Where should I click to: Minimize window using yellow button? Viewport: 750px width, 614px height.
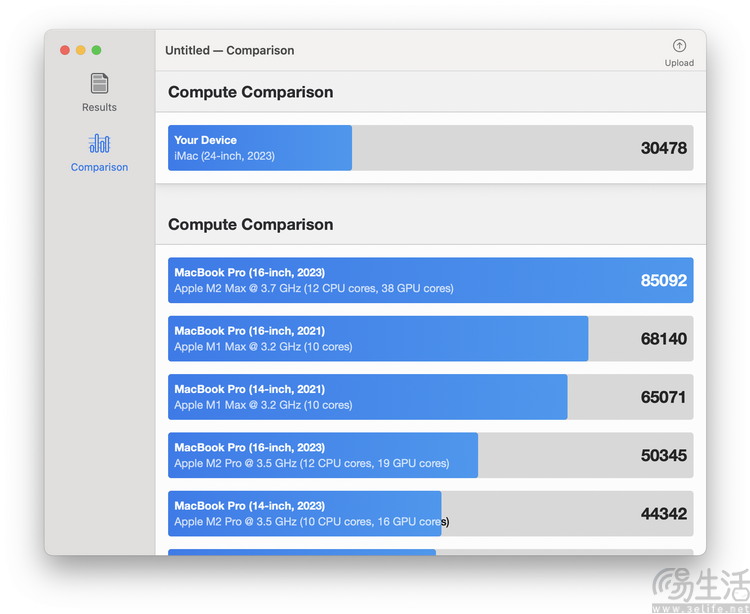81,50
